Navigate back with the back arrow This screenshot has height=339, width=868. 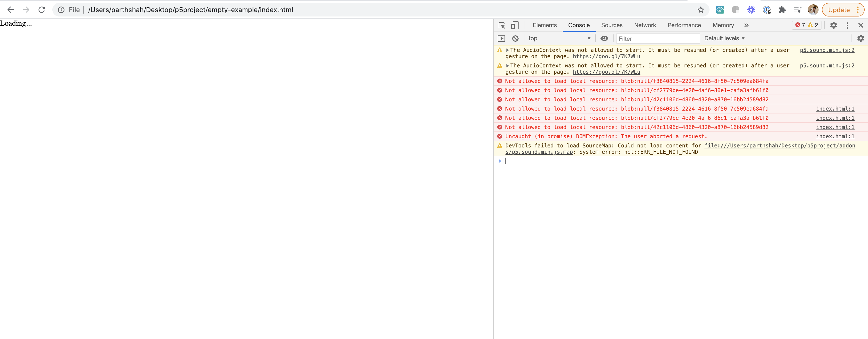tap(10, 10)
